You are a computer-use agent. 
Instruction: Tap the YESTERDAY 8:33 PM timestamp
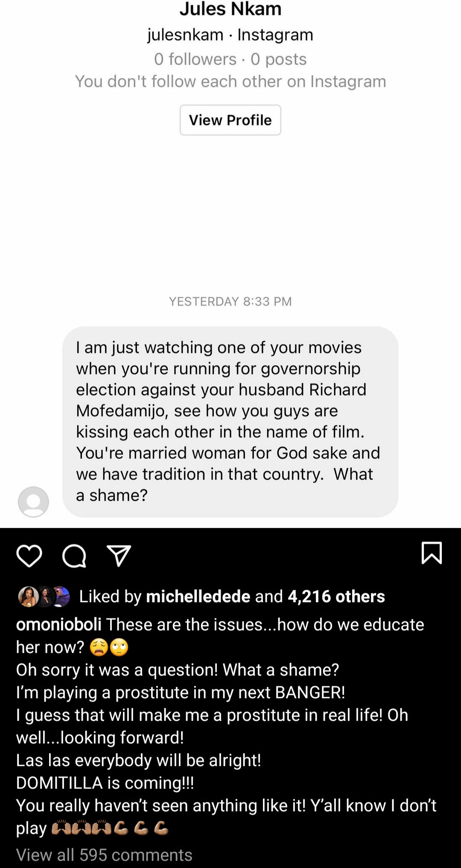click(230, 301)
